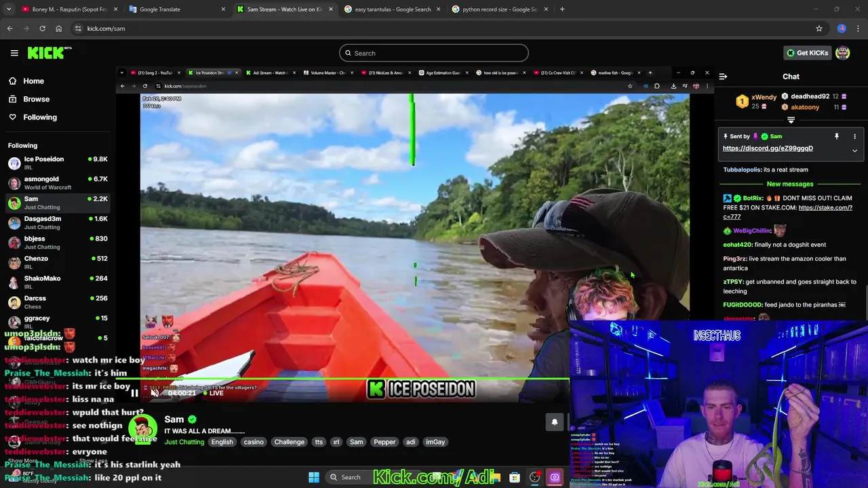The width and height of the screenshot is (868, 488).
Task: Switch to the easy tarantulas Google Search tab
Action: tap(393, 9)
